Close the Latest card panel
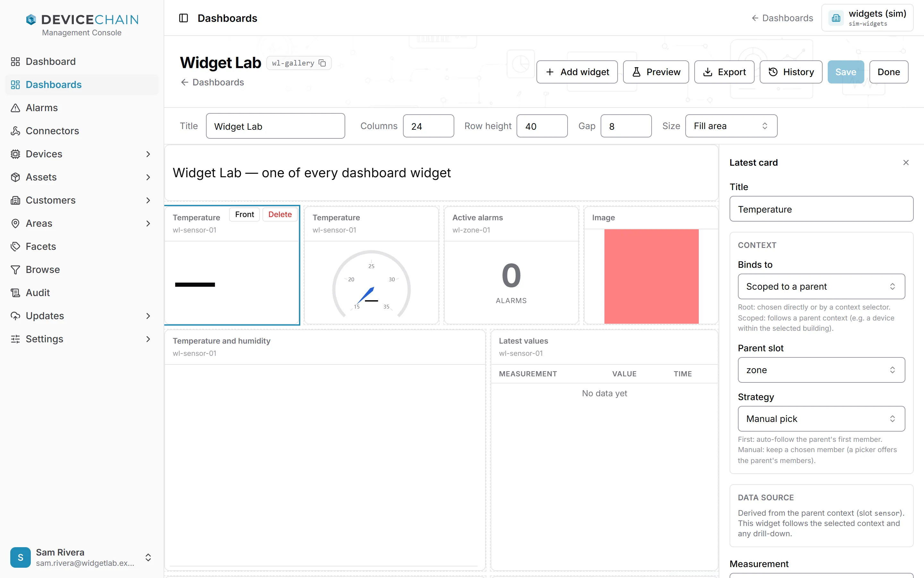924x578 pixels. click(906, 162)
